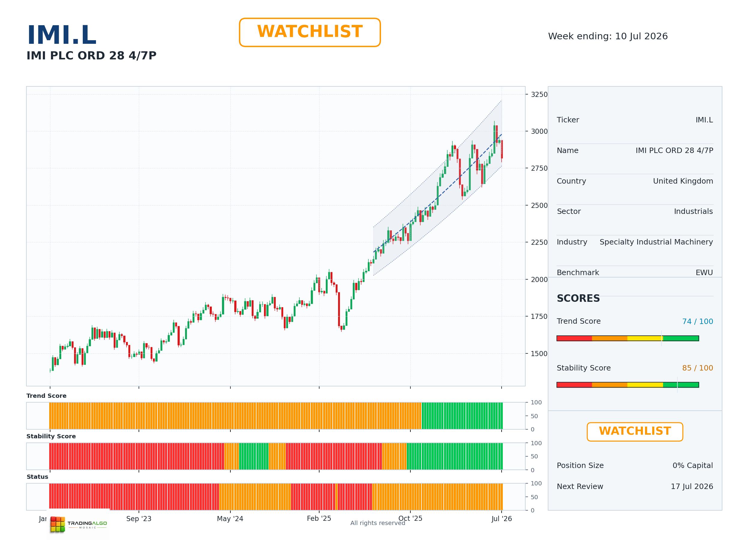756x540 pixels.
Task: Click the '85 / 100' stability value
Action: pos(697,368)
